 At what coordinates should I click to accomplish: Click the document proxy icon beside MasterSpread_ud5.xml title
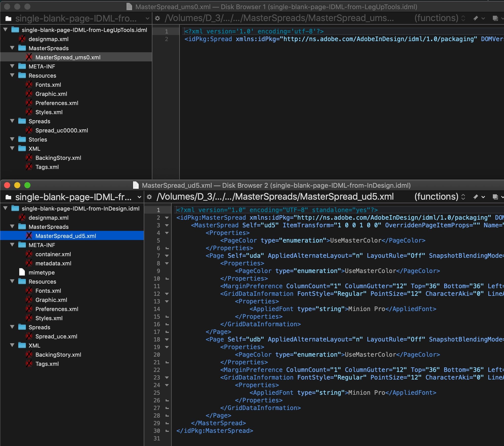136,185
